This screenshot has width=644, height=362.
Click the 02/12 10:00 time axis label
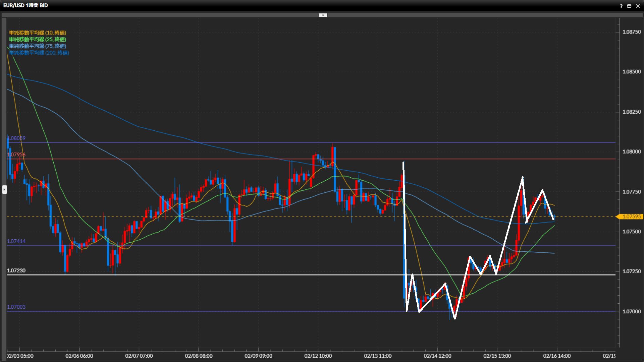(318, 356)
